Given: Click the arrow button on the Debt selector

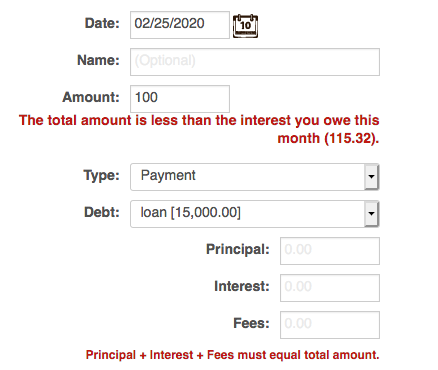Looking at the screenshot, I should pos(371,214).
